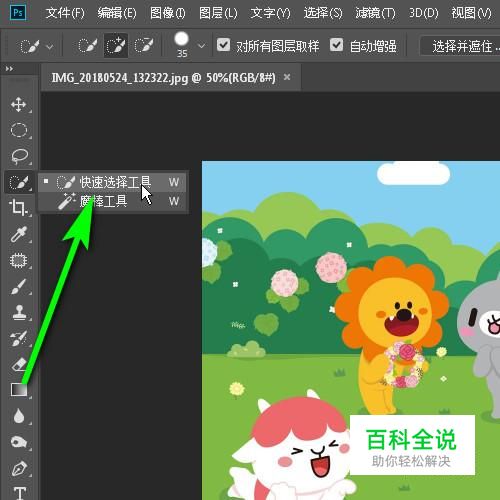Toggle 对所有图层取样 checkbox
Viewport: 500px width, 500px height.
[x=223, y=45]
